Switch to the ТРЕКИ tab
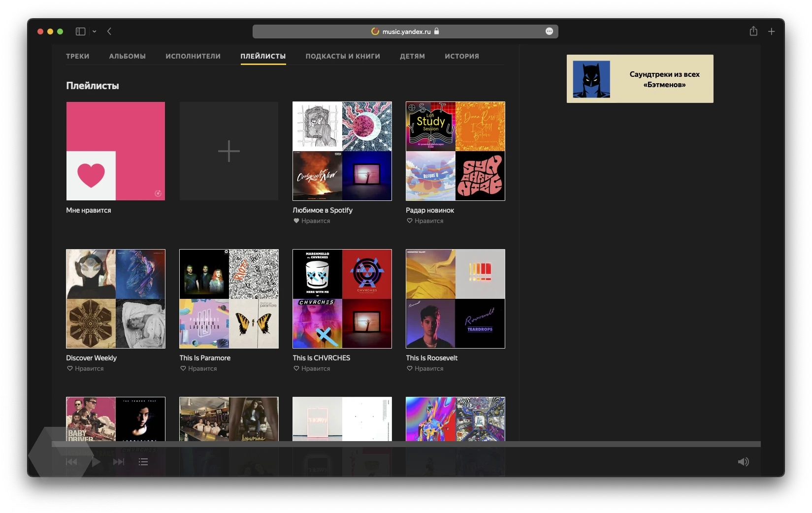 pyautogui.click(x=78, y=56)
